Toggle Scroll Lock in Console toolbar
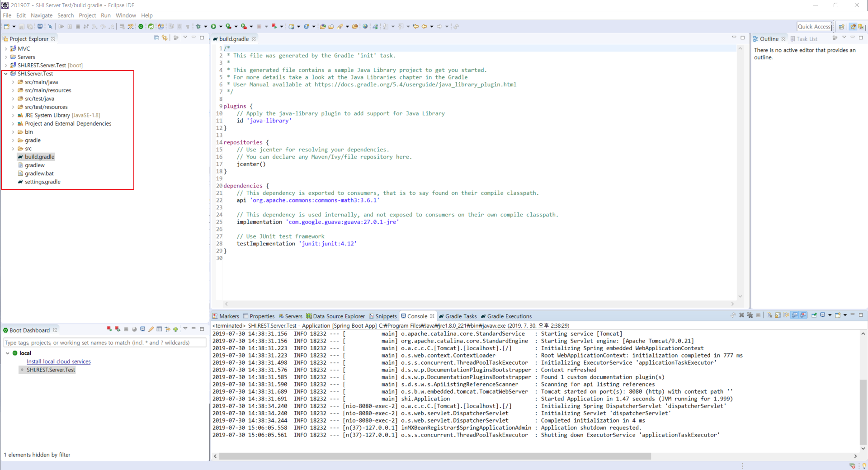The width and height of the screenshot is (868, 470). 778,315
